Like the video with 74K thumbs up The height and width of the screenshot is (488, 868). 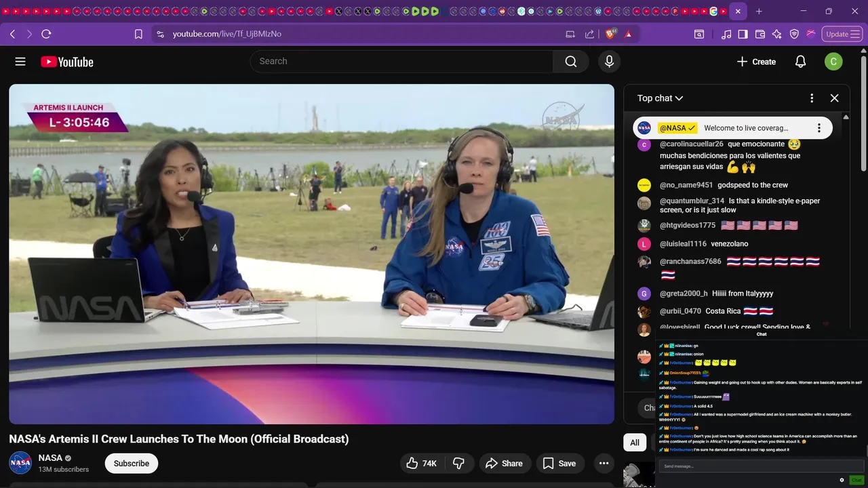[x=421, y=464]
